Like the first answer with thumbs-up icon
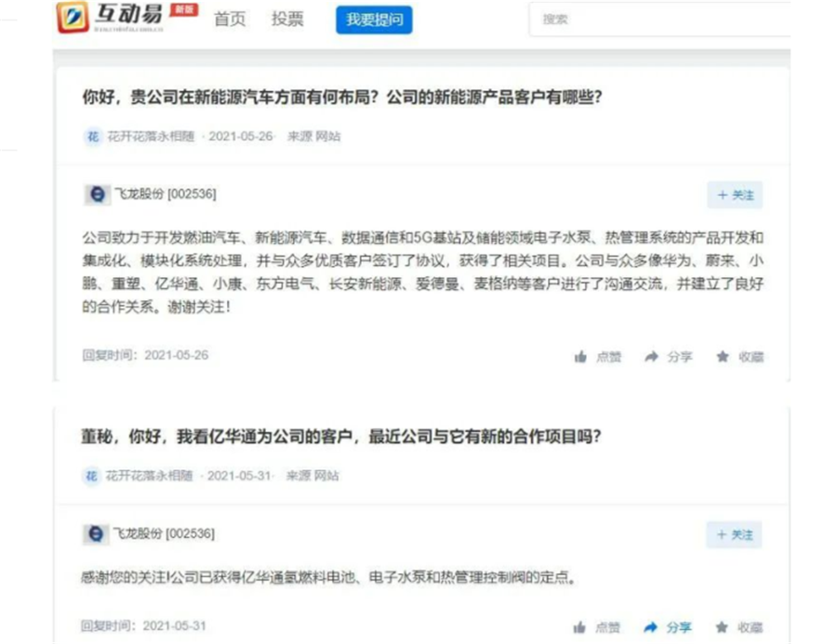This screenshot has width=837, height=644. pyautogui.click(x=580, y=357)
